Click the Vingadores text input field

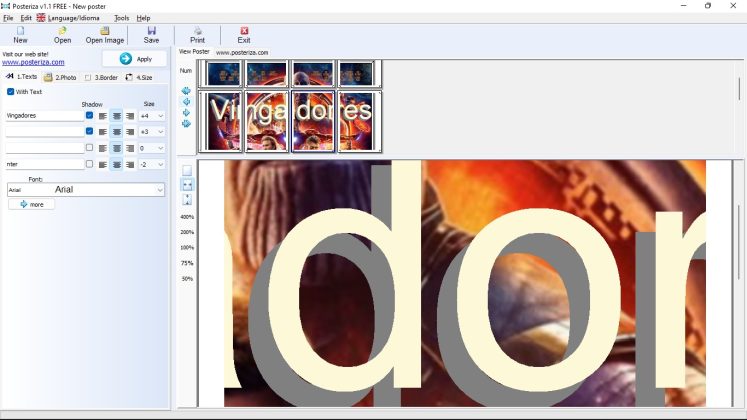tap(45, 116)
